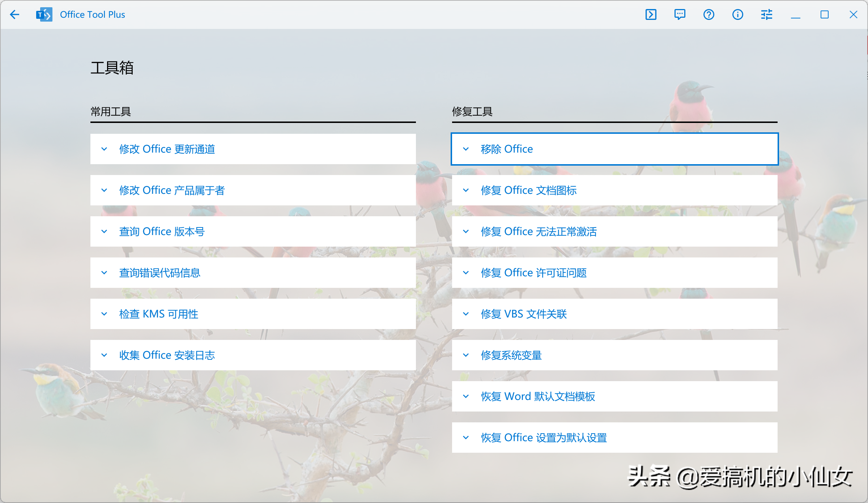Expand chevron for 移除 Office
This screenshot has width=868, height=503.
click(x=466, y=149)
